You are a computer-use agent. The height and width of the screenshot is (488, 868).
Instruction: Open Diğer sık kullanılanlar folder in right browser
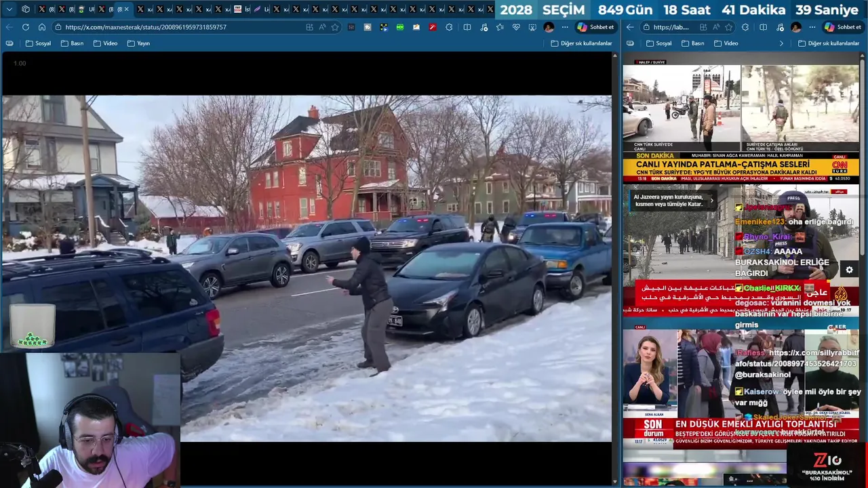pyautogui.click(x=829, y=43)
